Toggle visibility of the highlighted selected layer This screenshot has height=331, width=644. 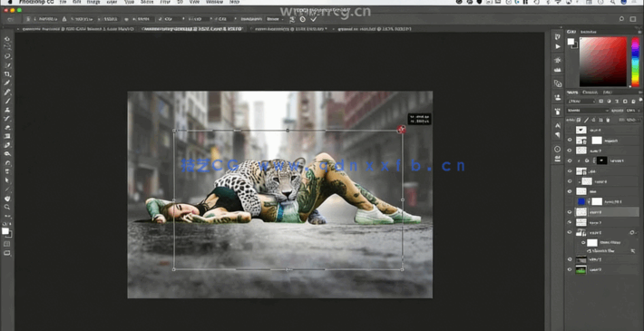point(570,212)
